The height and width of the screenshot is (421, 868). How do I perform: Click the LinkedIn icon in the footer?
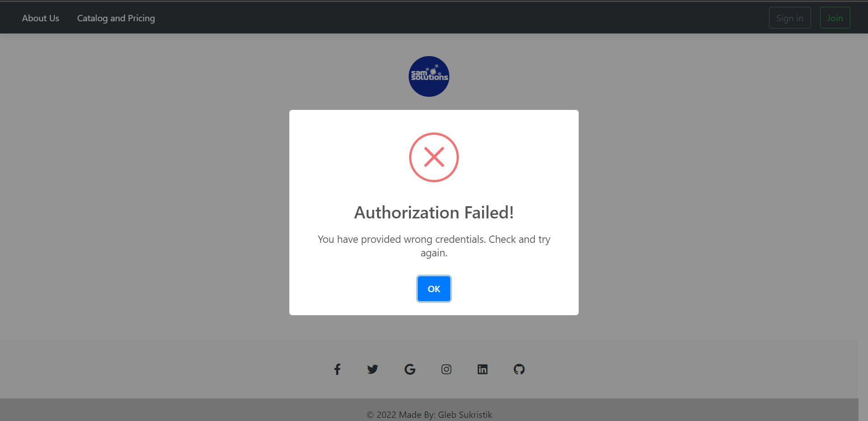click(x=482, y=369)
